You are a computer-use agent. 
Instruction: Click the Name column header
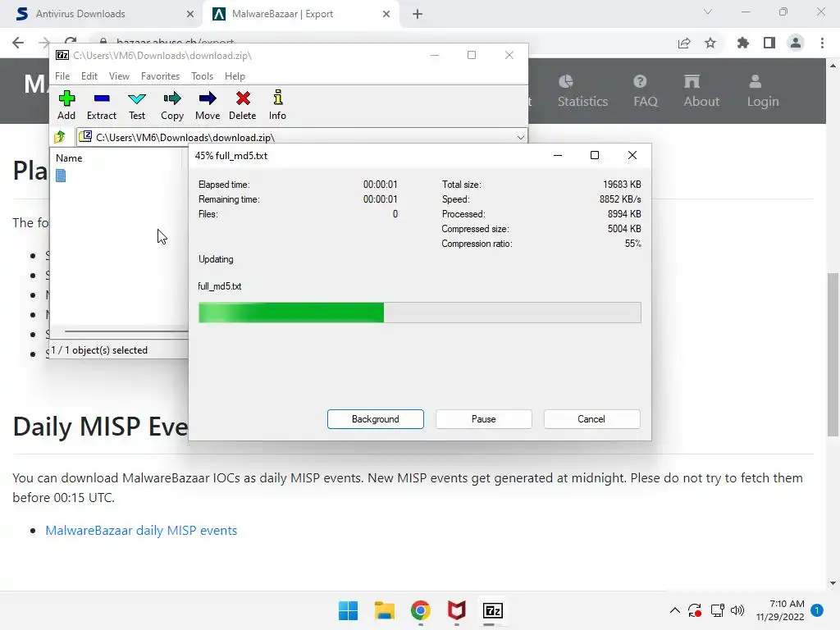pyautogui.click(x=69, y=158)
